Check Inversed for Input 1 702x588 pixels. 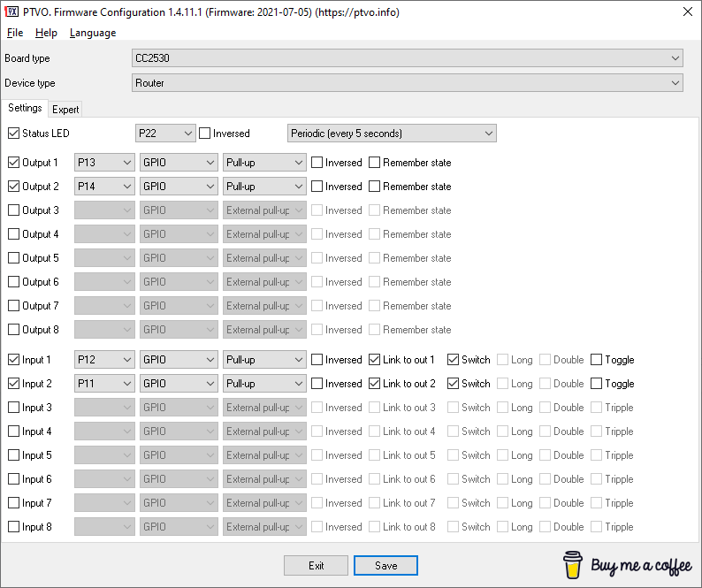317,360
